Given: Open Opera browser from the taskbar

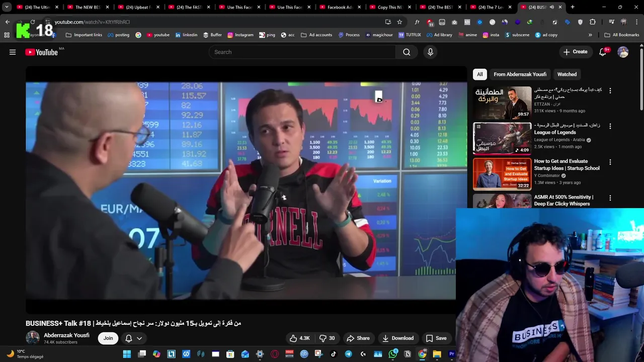Looking at the screenshot, I should coord(275,354).
